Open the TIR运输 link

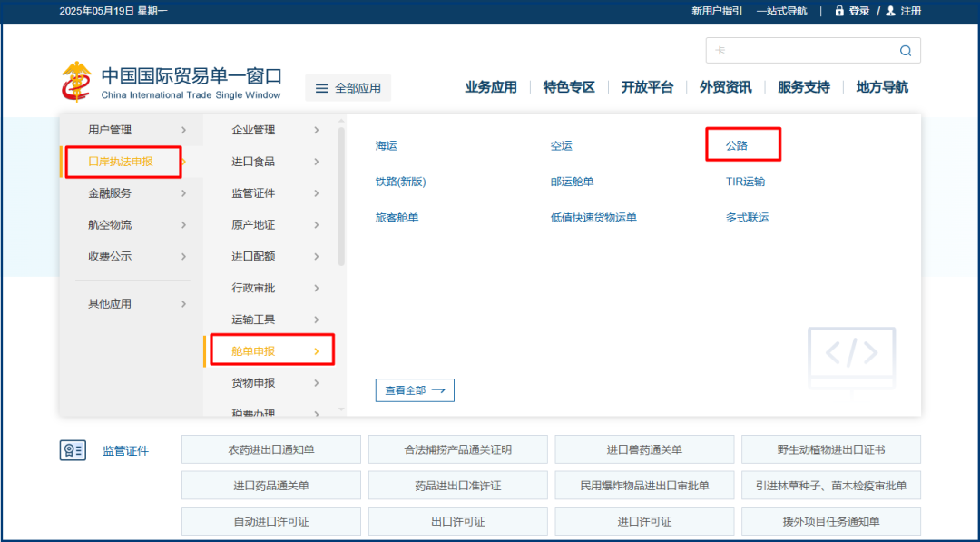(745, 182)
